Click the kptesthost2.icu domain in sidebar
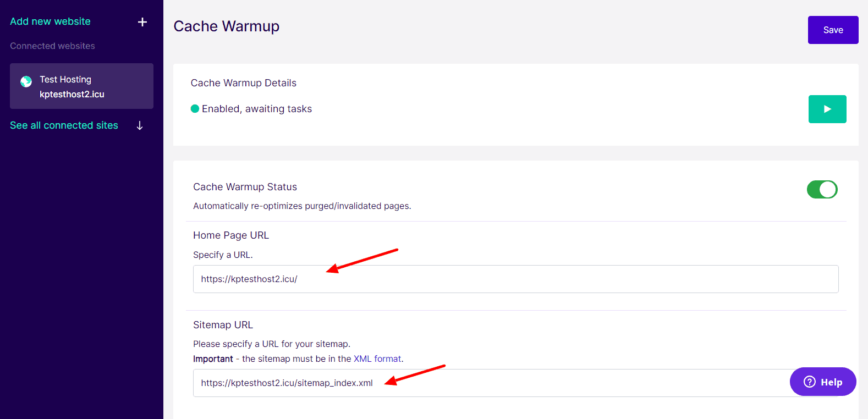 point(72,95)
